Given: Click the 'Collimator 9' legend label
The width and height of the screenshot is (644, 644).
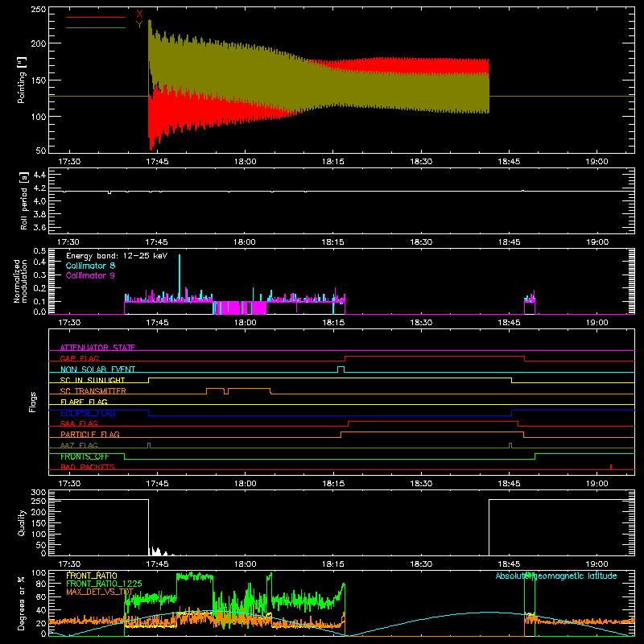Looking at the screenshot, I should click(x=90, y=275).
